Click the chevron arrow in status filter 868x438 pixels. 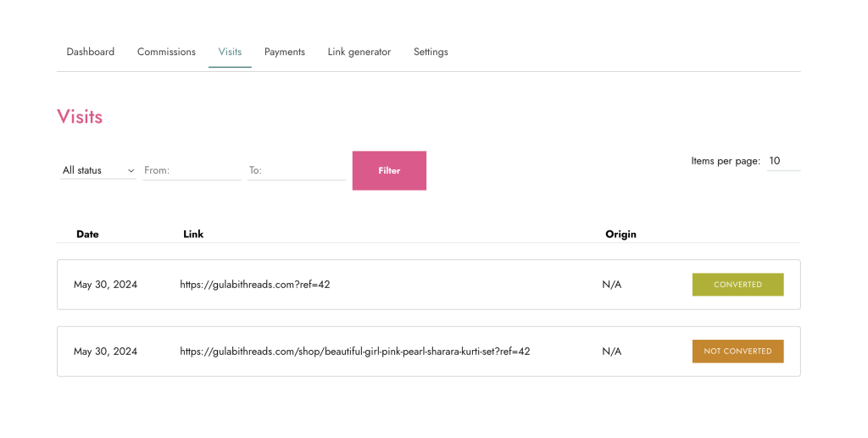[131, 170]
